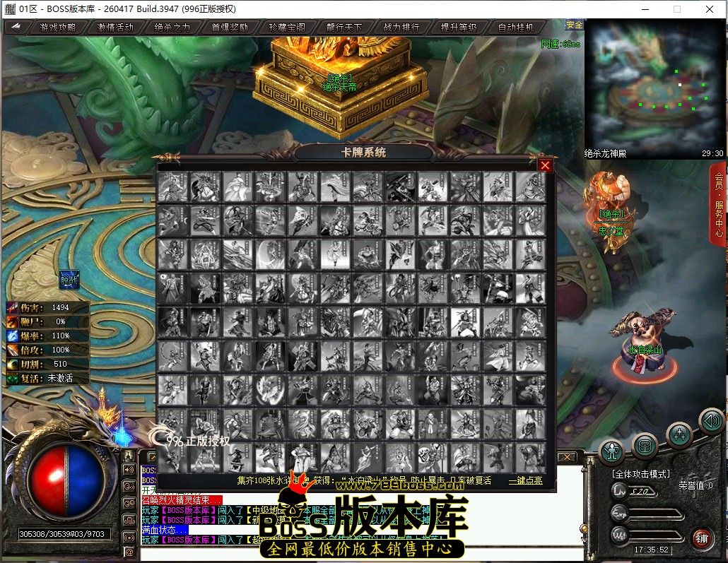Open the 提升等级 menu

coord(459,28)
